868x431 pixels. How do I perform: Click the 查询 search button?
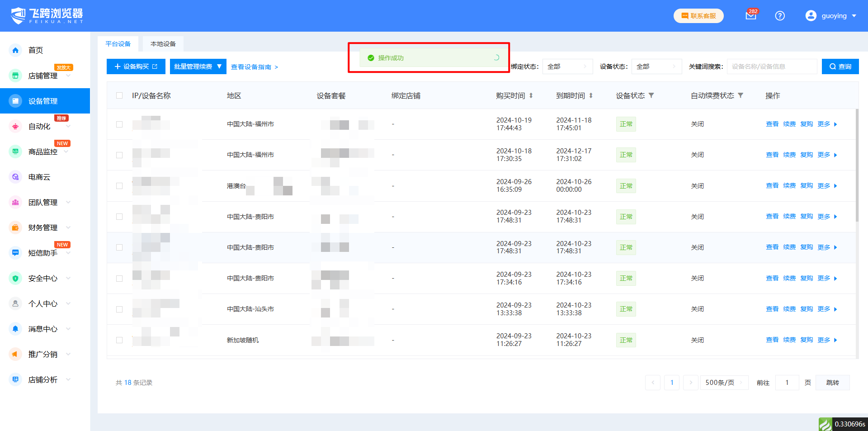(840, 66)
